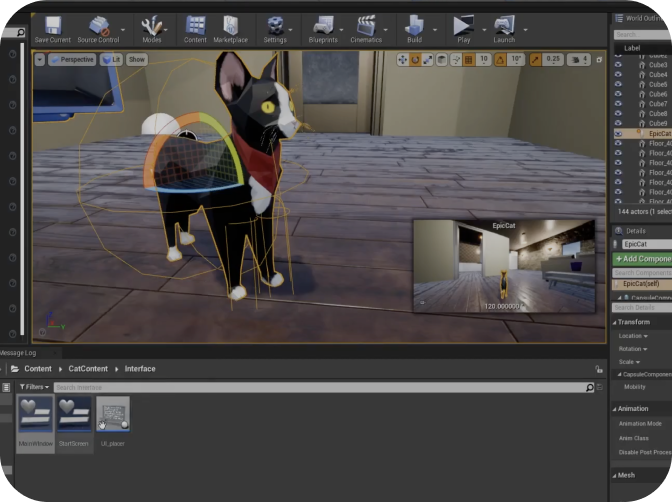Click the folder icon before Content breadcrumb

click(15, 369)
